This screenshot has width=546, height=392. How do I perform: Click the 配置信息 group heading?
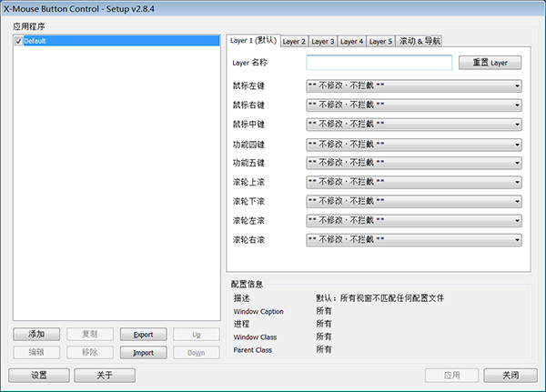point(247,284)
